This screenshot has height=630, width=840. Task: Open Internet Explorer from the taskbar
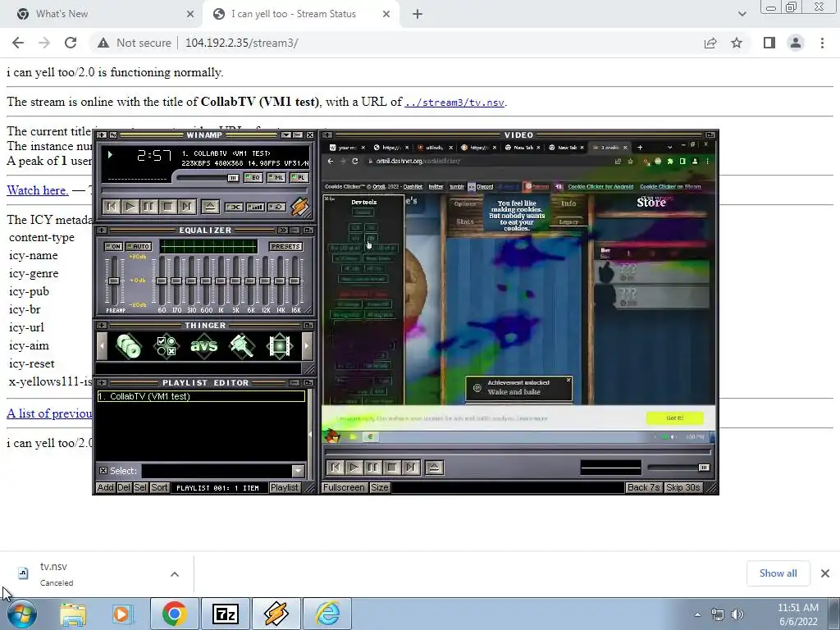pos(327,614)
